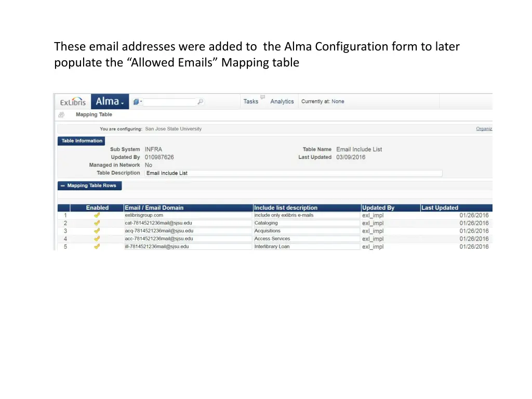Click the cat-7814521236mail@sjsu.edu field
The height and width of the screenshot is (399, 532).
pos(188,223)
